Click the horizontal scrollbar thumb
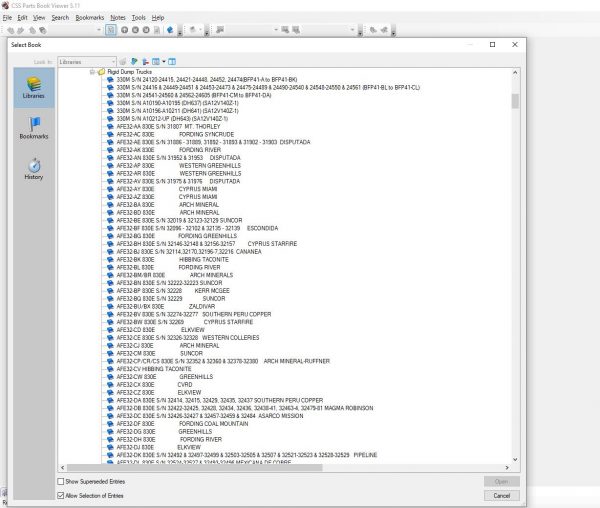The height and width of the screenshot is (508, 600). click(194, 467)
